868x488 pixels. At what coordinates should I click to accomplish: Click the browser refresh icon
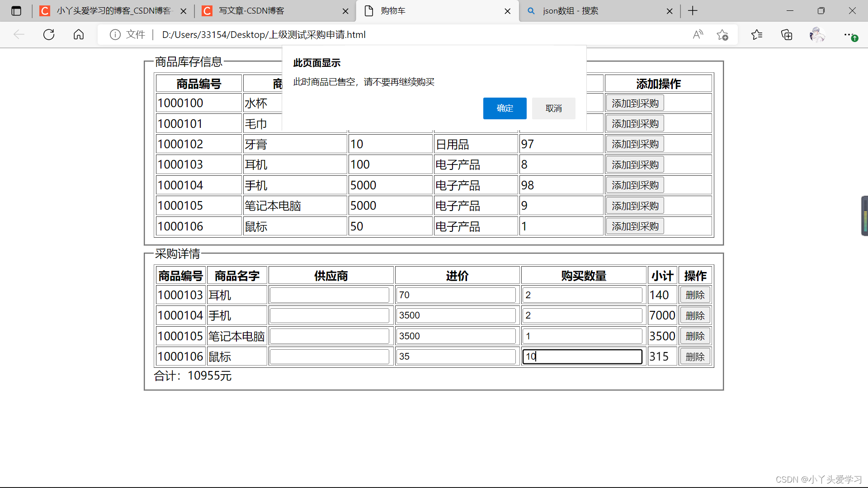pyautogui.click(x=49, y=35)
